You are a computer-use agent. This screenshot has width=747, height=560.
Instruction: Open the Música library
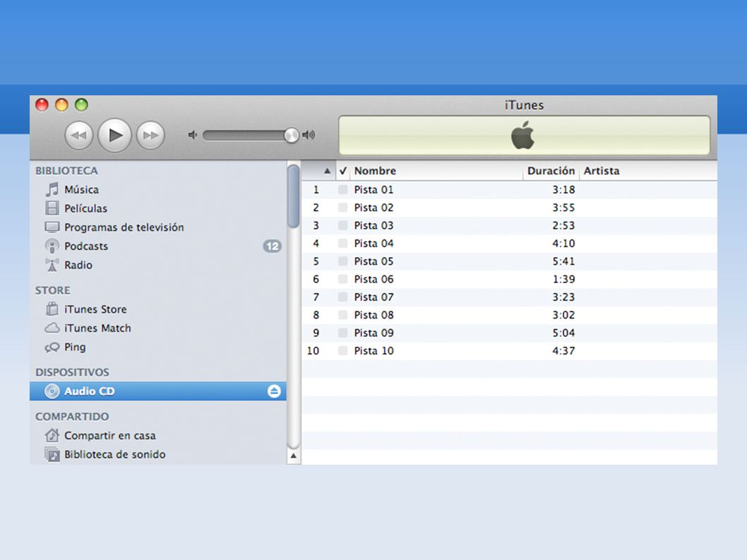pyautogui.click(x=81, y=190)
